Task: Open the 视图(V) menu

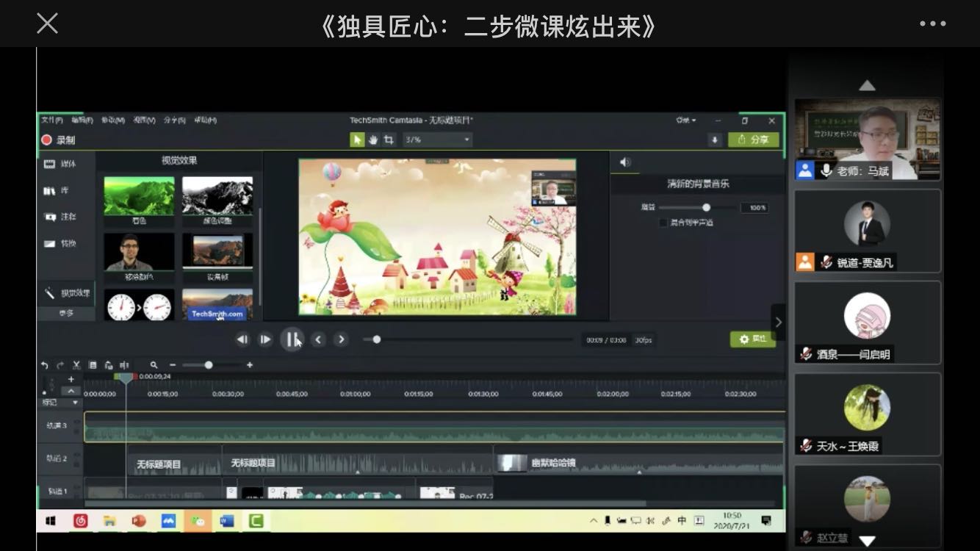Action: point(144,120)
